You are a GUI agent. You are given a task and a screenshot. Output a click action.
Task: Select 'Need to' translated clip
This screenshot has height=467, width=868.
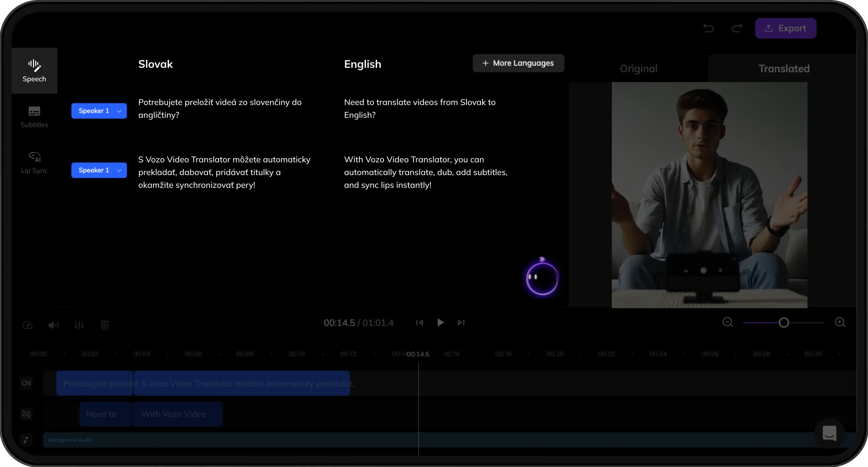[105, 414]
